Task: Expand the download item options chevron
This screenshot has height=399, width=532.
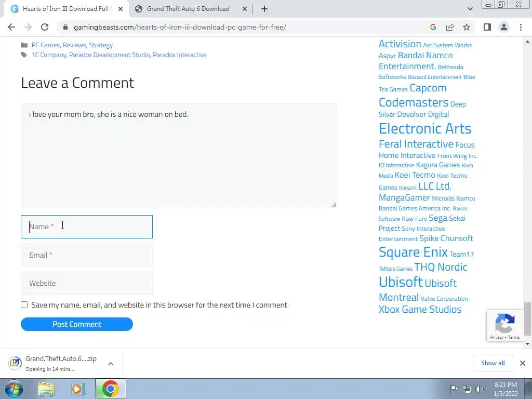Action: pyautogui.click(x=111, y=363)
